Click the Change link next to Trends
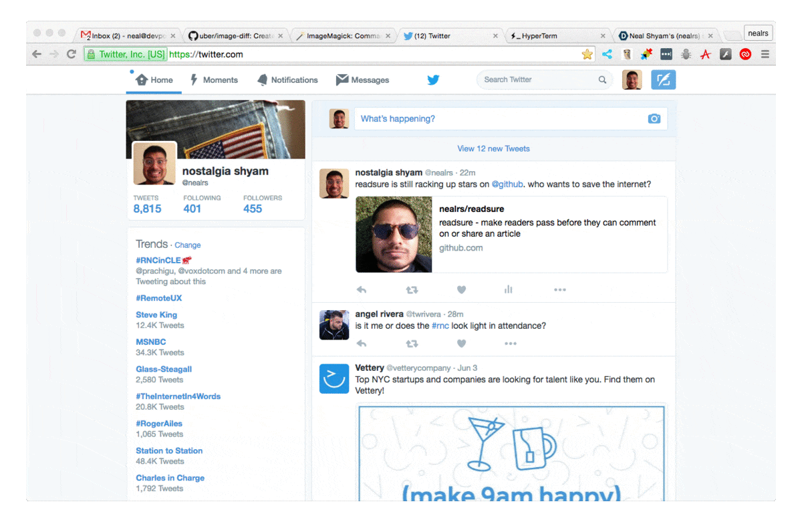The width and height of the screenshot is (802, 532). pos(188,245)
